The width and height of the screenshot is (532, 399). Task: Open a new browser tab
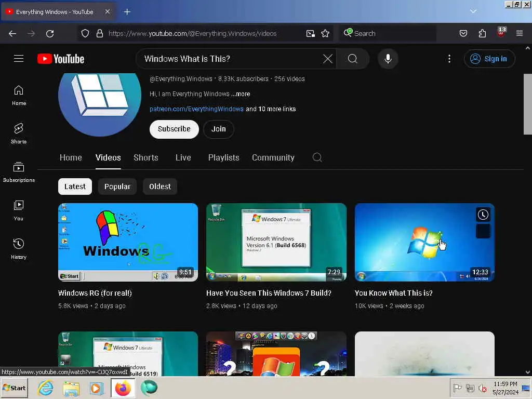pos(127,12)
